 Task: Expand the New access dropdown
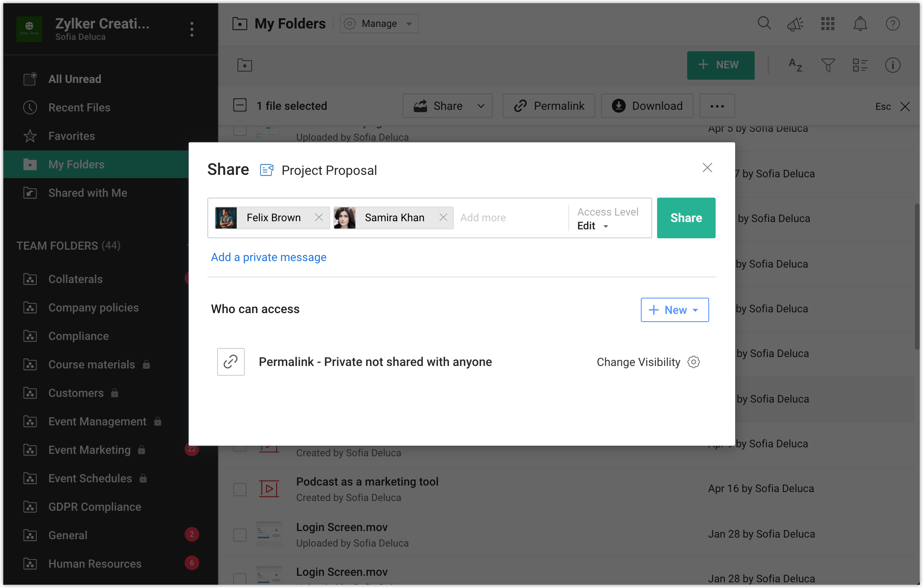675,310
